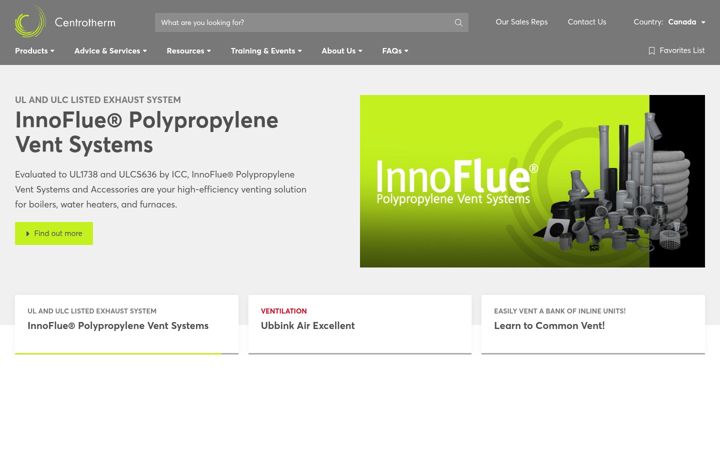This screenshot has width=720, height=450.
Task: Open the Our Sales Reps link
Action: click(x=521, y=22)
